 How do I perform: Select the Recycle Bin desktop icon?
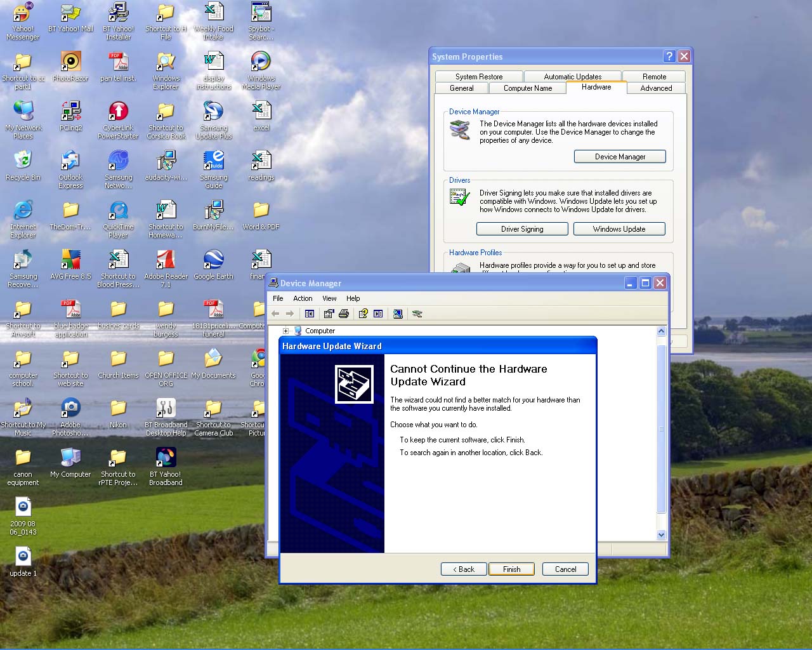click(x=23, y=165)
